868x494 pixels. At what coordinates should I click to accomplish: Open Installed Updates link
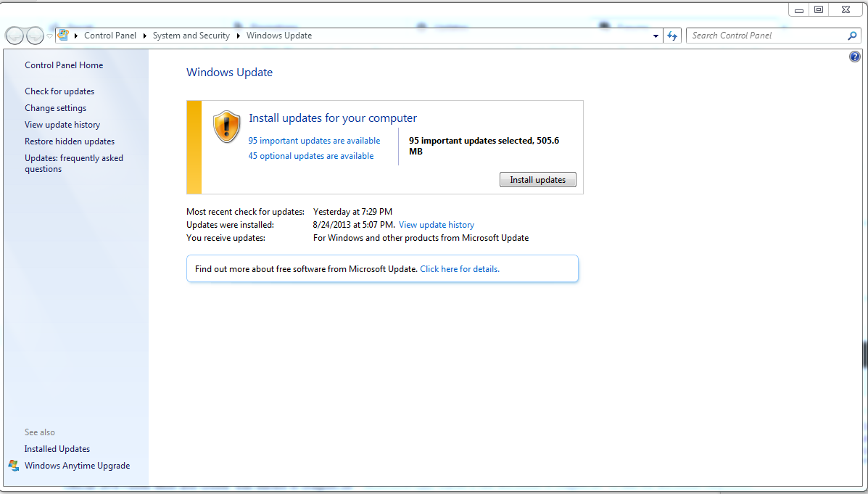pyautogui.click(x=57, y=449)
